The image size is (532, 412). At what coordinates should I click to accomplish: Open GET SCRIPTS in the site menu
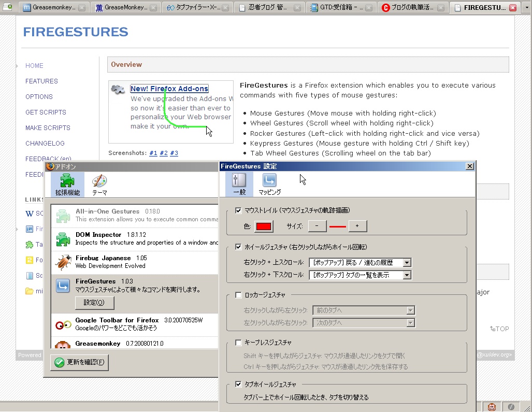tap(46, 112)
